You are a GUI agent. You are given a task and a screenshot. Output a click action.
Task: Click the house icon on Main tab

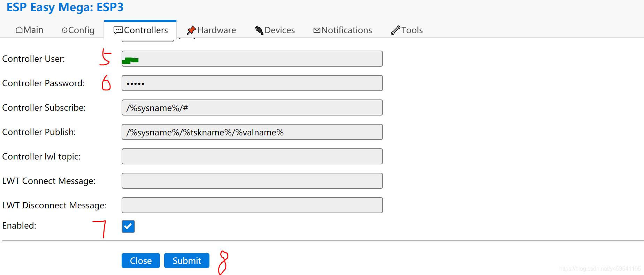pyautogui.click(x=19, y=30)
